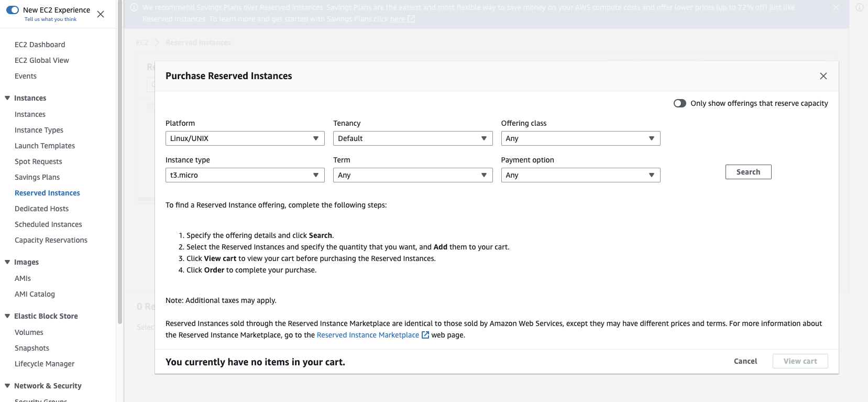Open Volumes in the sidebar
The width and height of the screenshot is (868, 402).
click(x=29, y=332)
